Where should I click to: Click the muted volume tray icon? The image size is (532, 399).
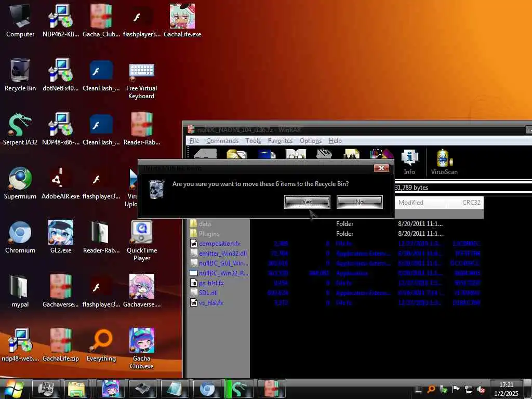481,390
